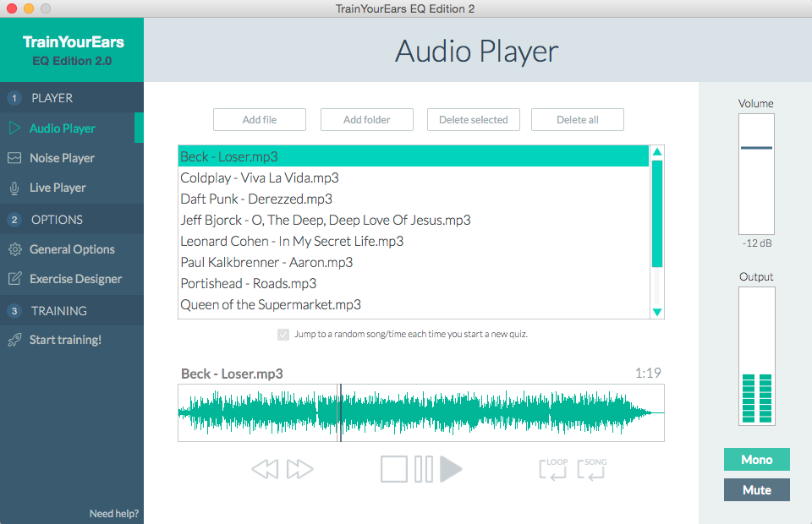Toggle the Mono output button
This screenshot has width=812, height=524.
(756, 460)
